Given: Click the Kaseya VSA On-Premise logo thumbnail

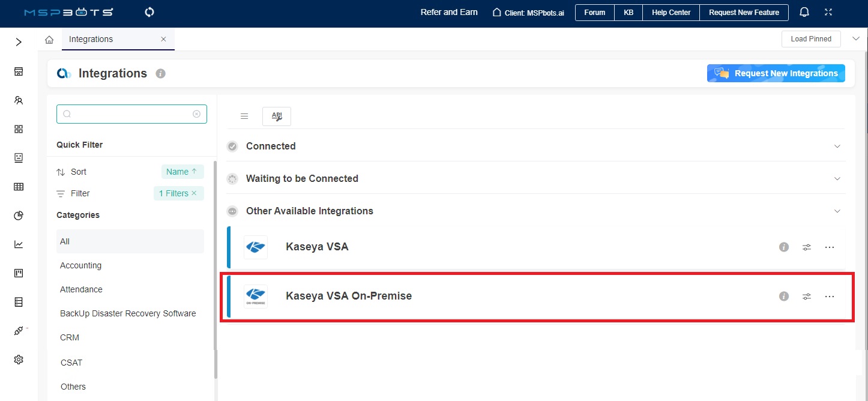Looking at the screenshot, I should (256, 296).
